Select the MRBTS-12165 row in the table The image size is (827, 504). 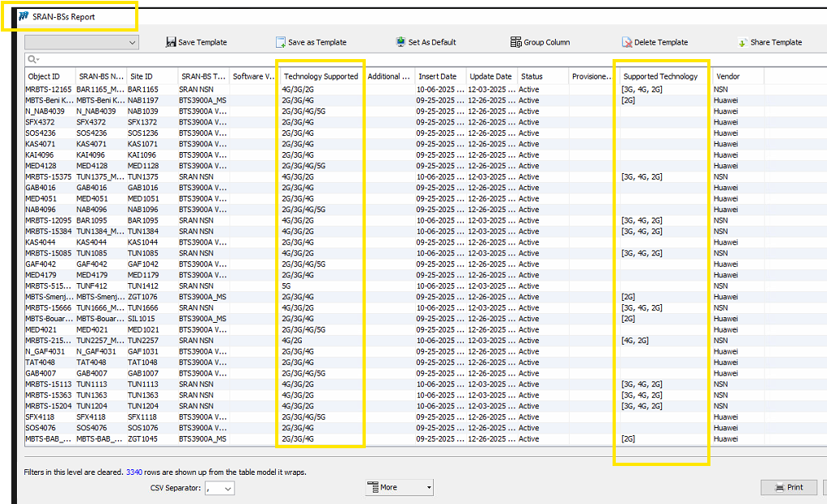tap(49, 90)
